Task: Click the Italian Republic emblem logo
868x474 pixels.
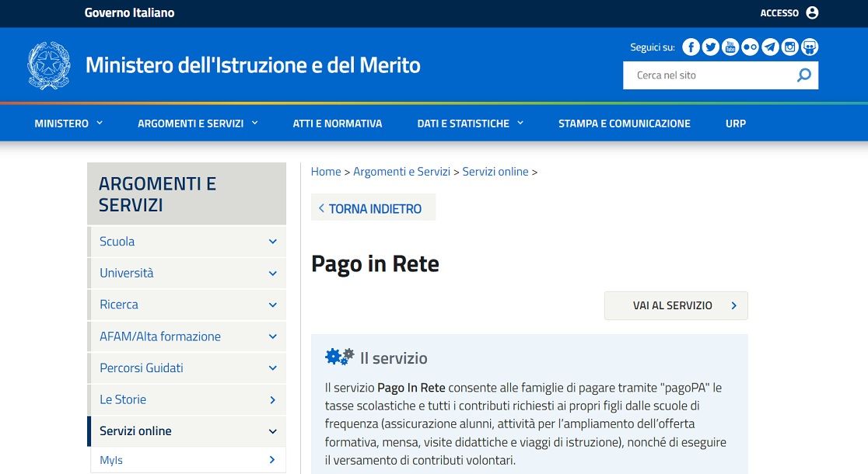Action: 49,65
